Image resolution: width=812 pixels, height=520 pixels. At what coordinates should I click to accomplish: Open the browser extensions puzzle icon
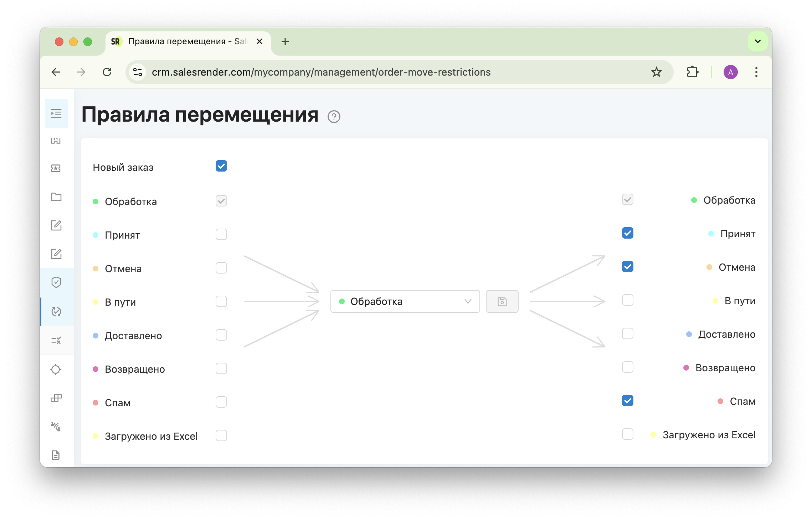click(x=692, y=72)
